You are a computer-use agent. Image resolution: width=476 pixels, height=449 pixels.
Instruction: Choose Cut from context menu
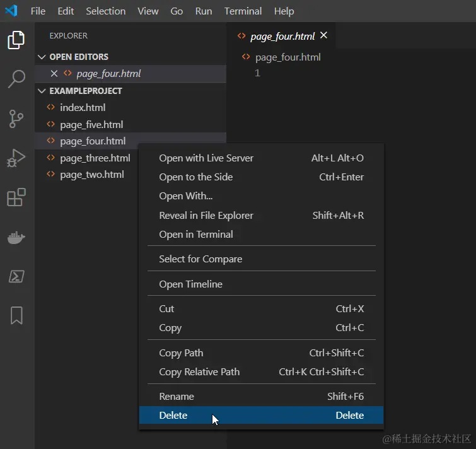click(x=261, y=309)
